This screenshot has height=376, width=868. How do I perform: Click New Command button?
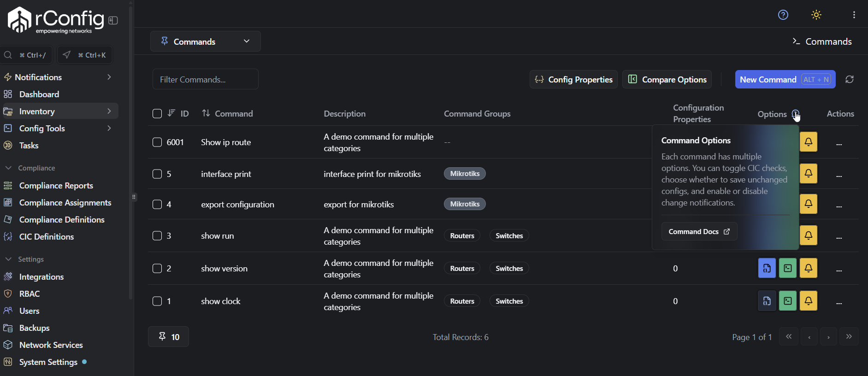point(785,79)
